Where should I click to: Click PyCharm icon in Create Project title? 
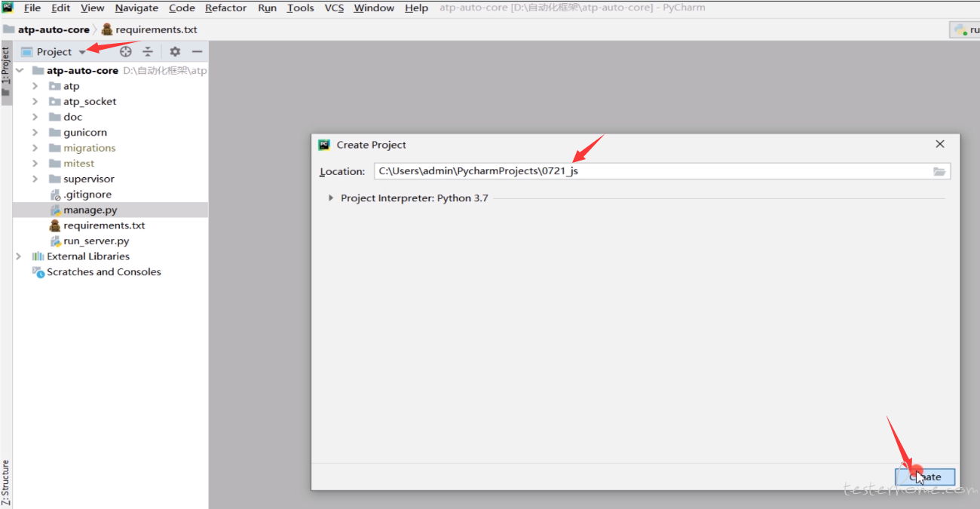pyautogui.click(x=324, y=145)
